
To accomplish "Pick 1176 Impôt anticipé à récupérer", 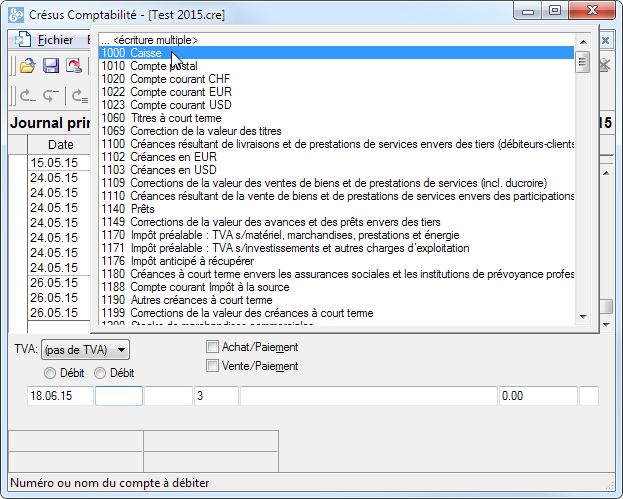I will pyautogui.click(x=336, y=261).
